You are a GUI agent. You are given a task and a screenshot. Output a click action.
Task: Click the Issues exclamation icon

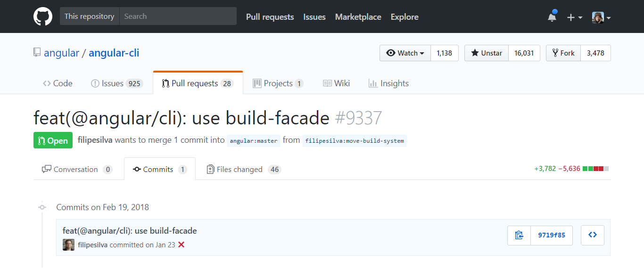pyautogui.click(x=95, y=83)
